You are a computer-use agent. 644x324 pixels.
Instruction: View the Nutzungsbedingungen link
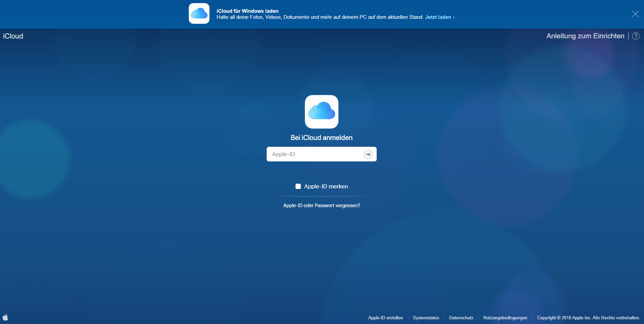click(505, 318)
